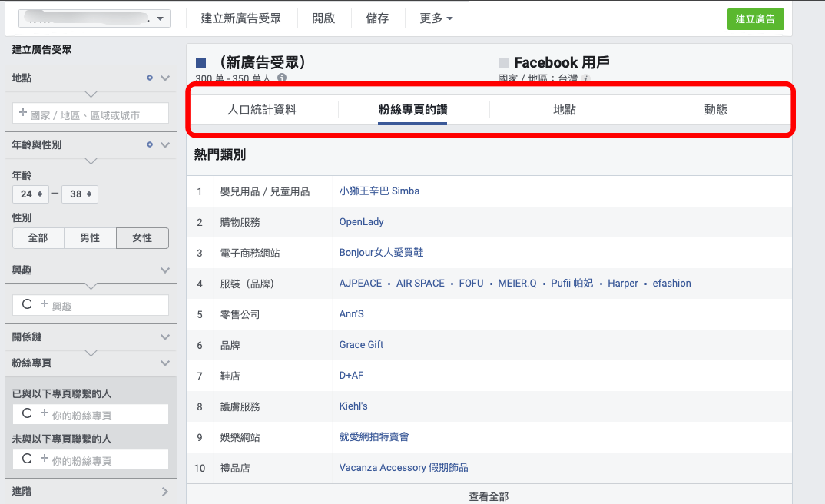Image resolution: width=825 pixels, height=504 pixels.
Task: Click 開啟 in top menu
Action: coord(323,18)
